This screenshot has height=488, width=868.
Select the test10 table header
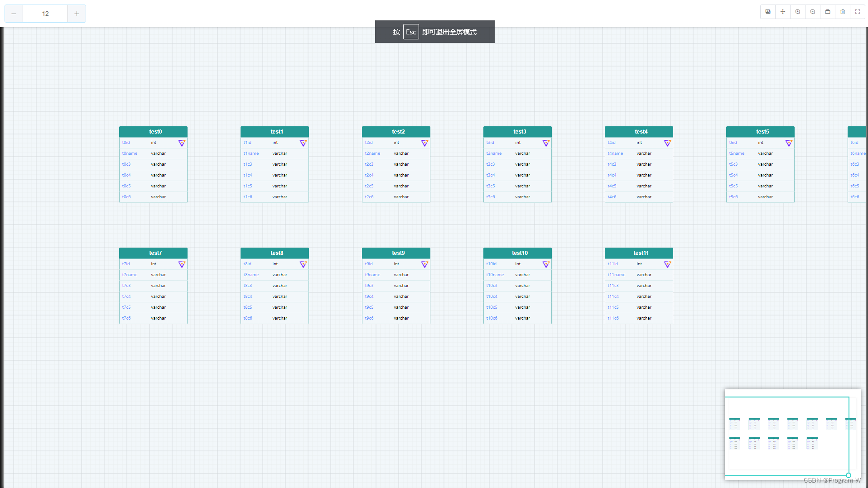[x=517, y=253]
